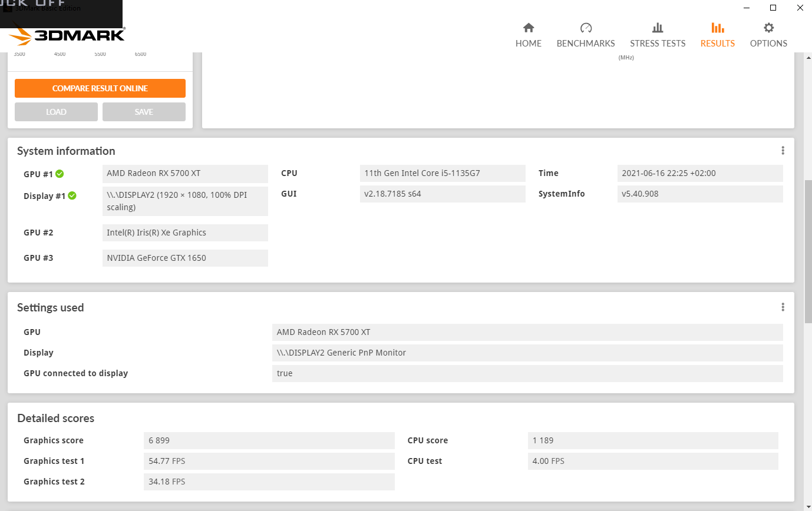Select GPU #2 value Intel Iris Xe Graphics
Screen dimensions: 812x511
(185, 233)
